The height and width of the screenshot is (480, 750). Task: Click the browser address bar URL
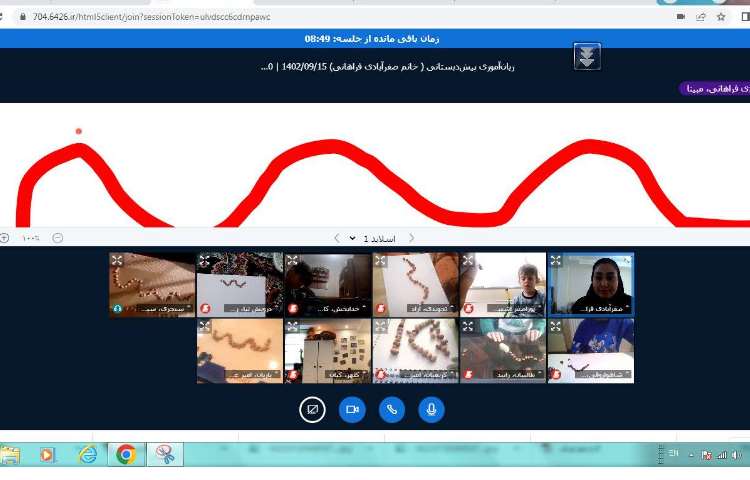[x=150, y=17]
